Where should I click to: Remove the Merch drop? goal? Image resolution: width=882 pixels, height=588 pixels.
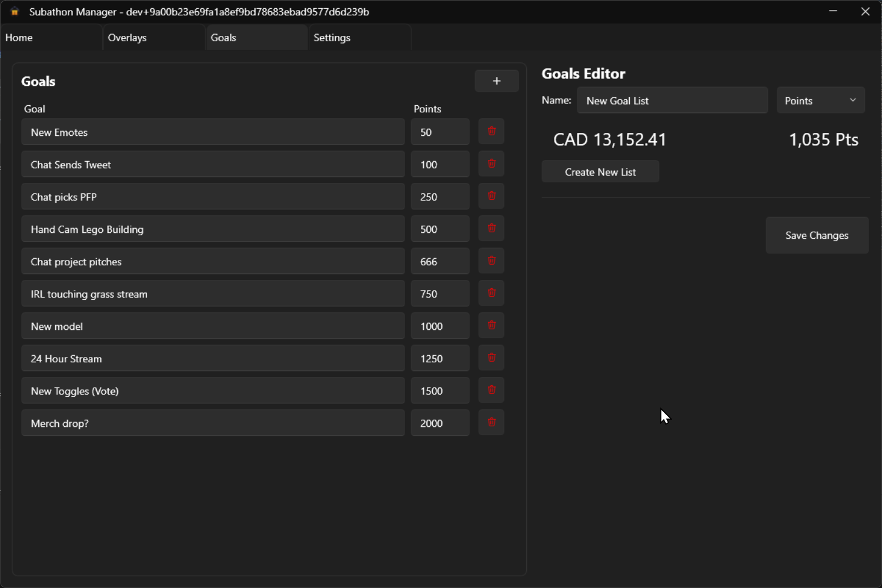point(491,423)
